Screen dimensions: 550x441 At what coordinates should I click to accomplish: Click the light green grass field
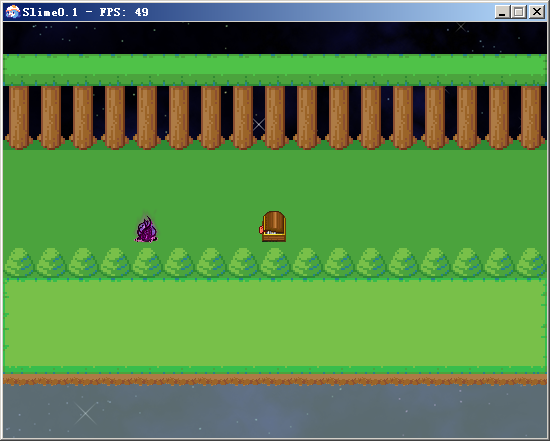click(x=275, y=323)
